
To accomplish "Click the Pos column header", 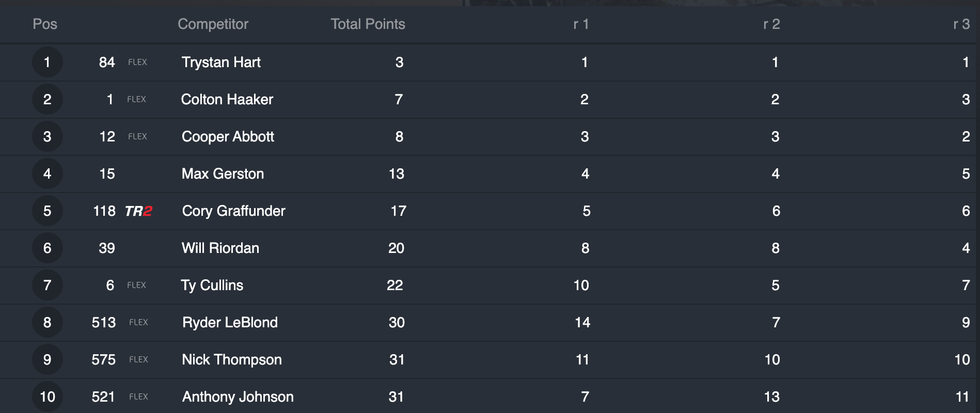I will coord(45,24).
